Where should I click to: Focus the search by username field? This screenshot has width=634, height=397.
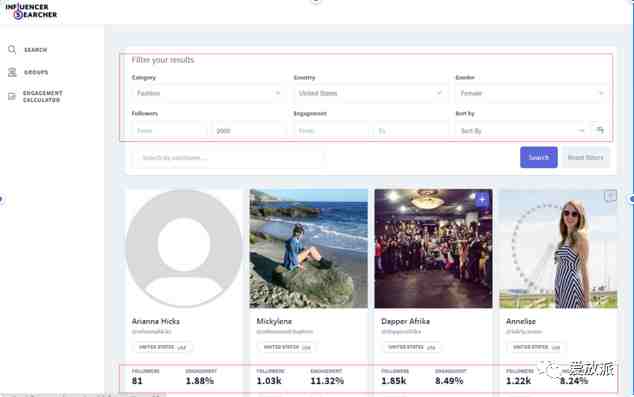228,158
